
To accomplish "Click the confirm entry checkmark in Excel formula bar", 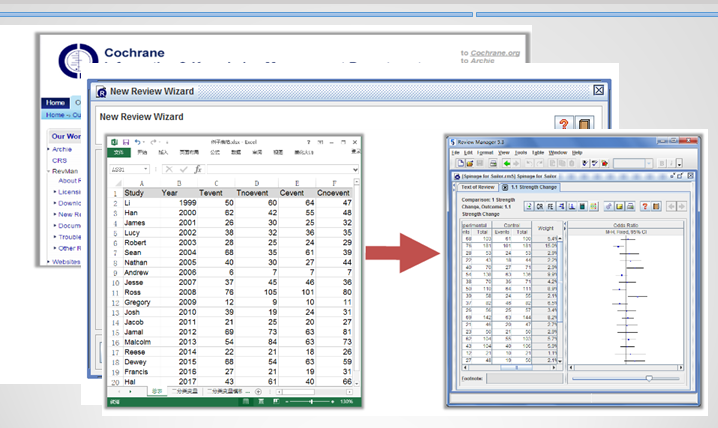I will [x=184, y=169].
